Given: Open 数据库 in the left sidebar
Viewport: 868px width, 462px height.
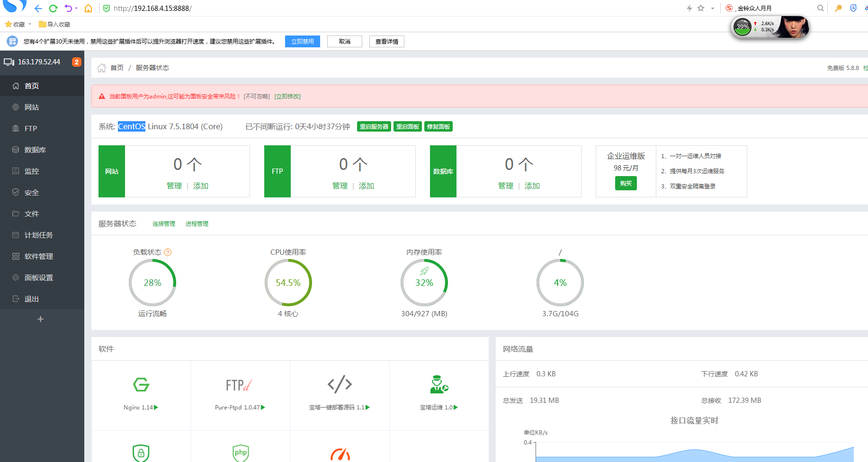Looking at the screenshot, I should coord(42,150).
